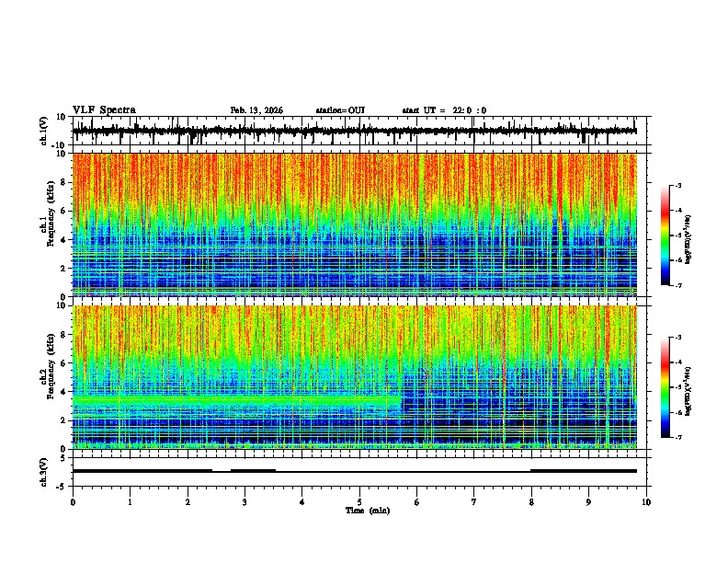Screen dimensions: 728x563
Task: Click time axis tick label "9"
Action: click(588, 502)
